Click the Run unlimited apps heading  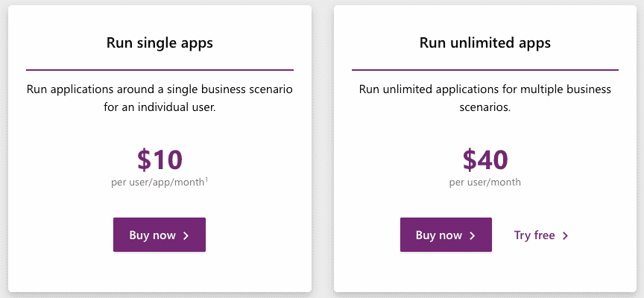485,42
